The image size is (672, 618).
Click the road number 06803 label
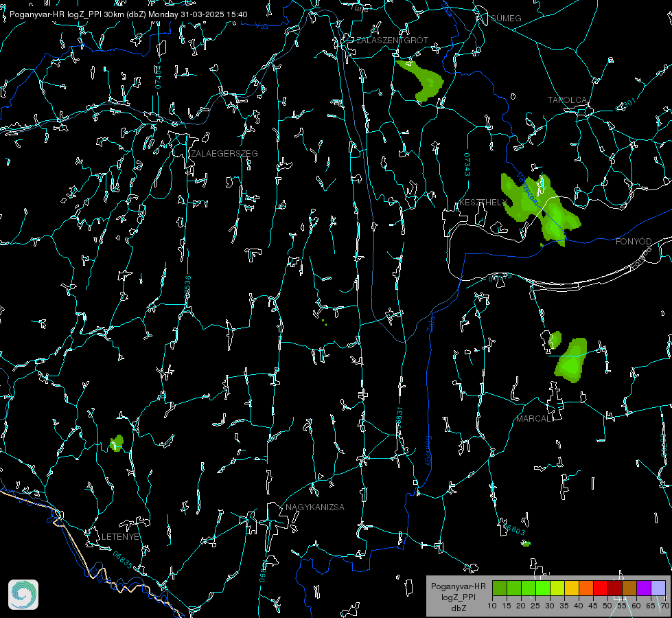pos(513,529)
